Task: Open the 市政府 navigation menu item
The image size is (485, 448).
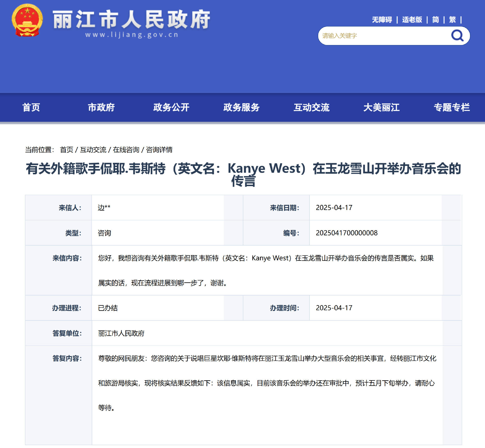Action: (101, 107)
